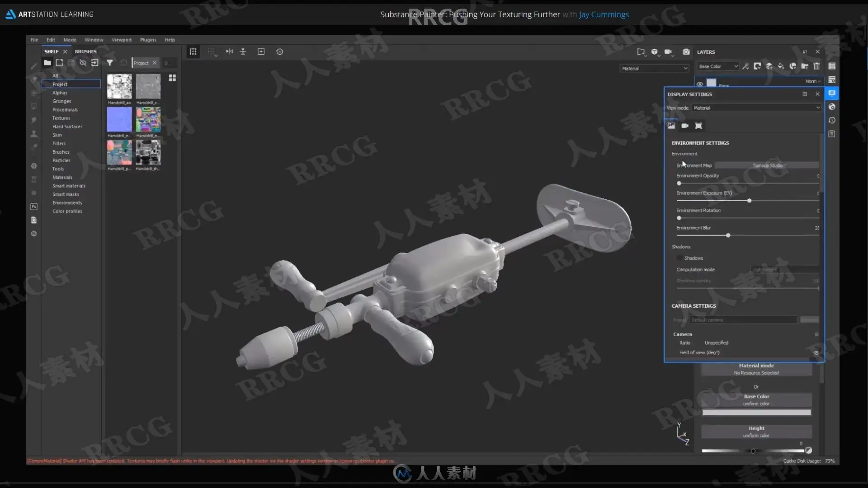Screen dimensions: 868x488
Task: Adjust the Height value slider
Action: (x=753, y=451)
